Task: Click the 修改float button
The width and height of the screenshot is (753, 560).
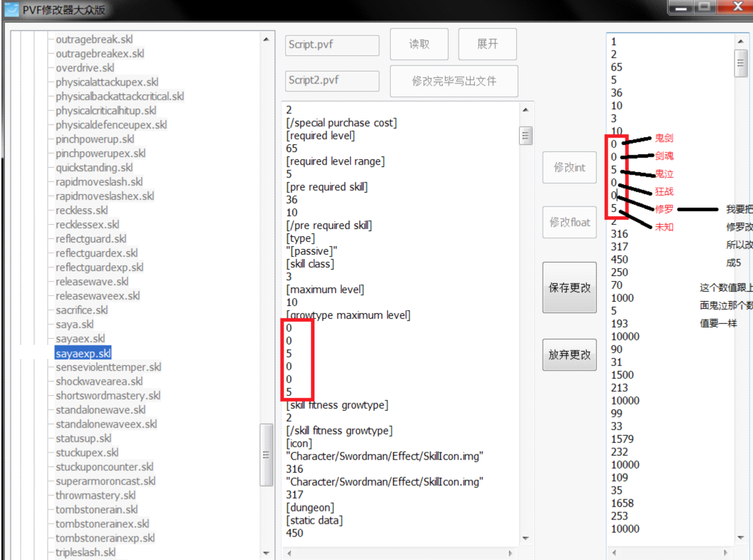Action: point(569,223)
